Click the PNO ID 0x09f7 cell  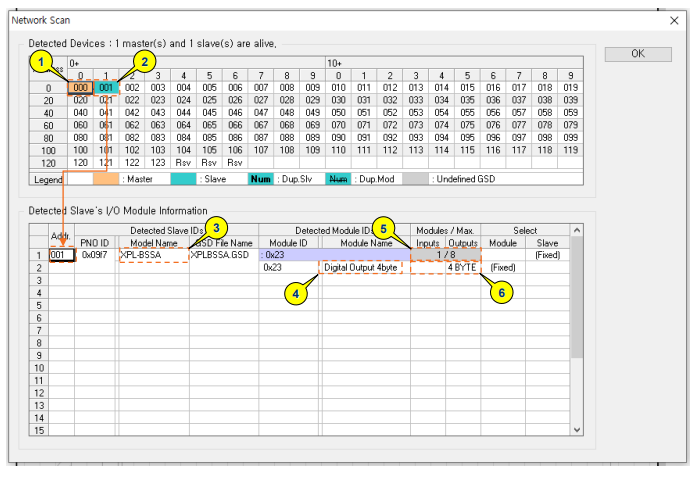point(97,255)
